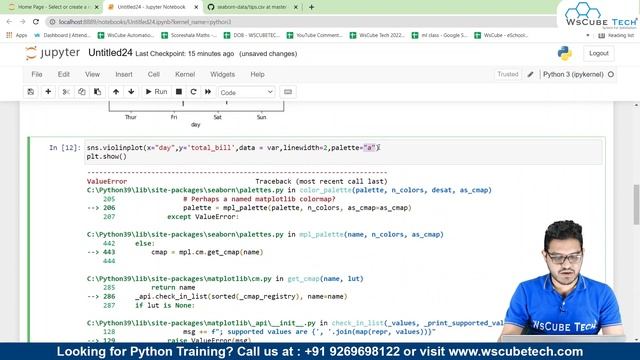This screenshot has height=360, width=640.
Task: Click the Trusted notebook indicator
Action: (x=508, y=74)
